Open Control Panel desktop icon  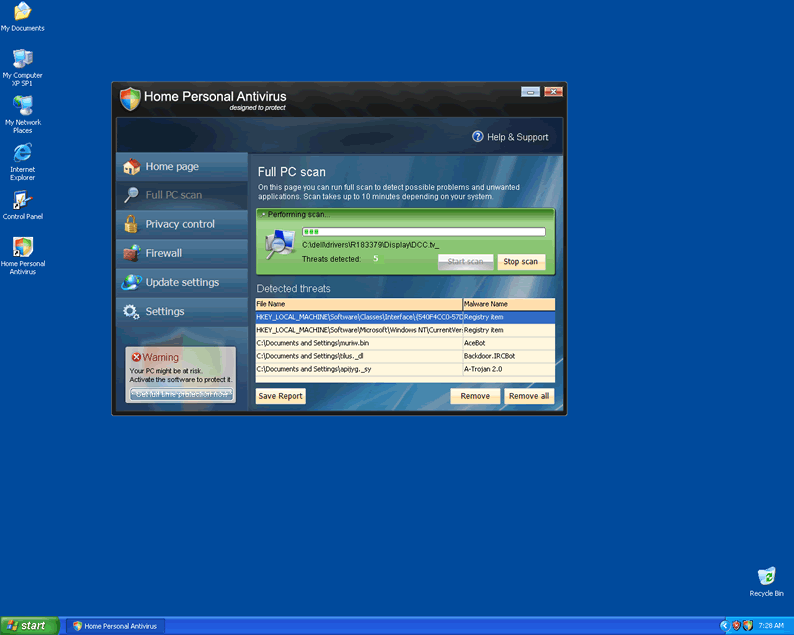22,200
